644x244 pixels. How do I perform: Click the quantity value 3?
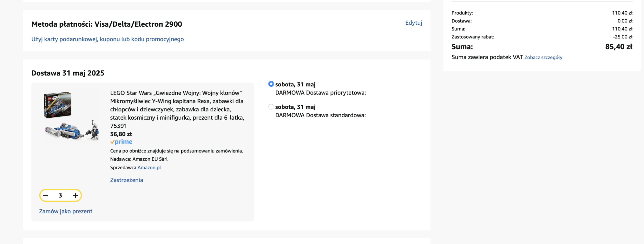[x=60, y=196]
